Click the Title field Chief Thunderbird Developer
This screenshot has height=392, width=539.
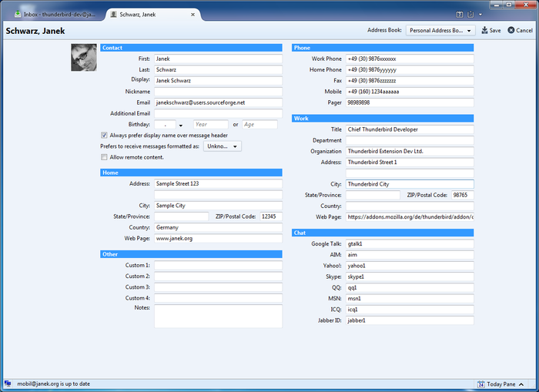[410, 129]
